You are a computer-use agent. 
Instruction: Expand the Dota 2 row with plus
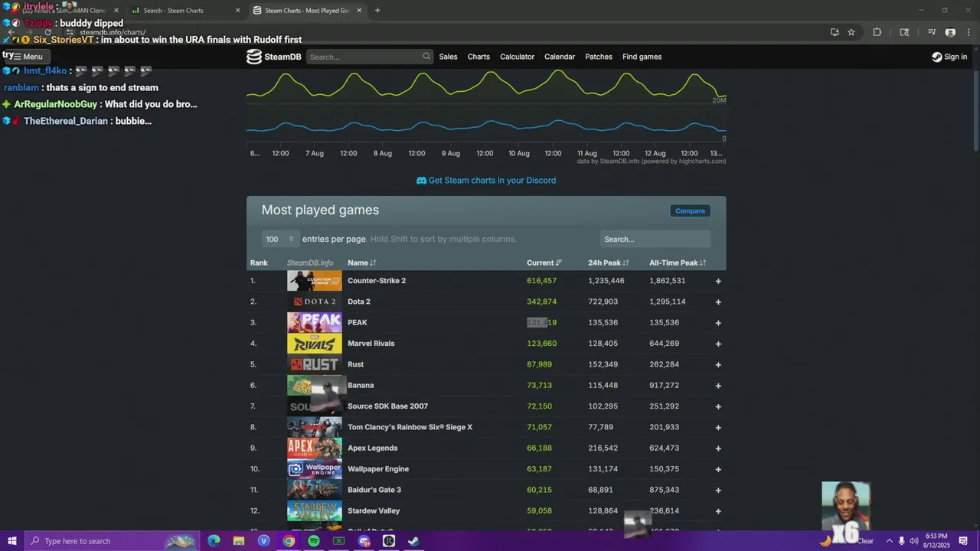(718, 302)
